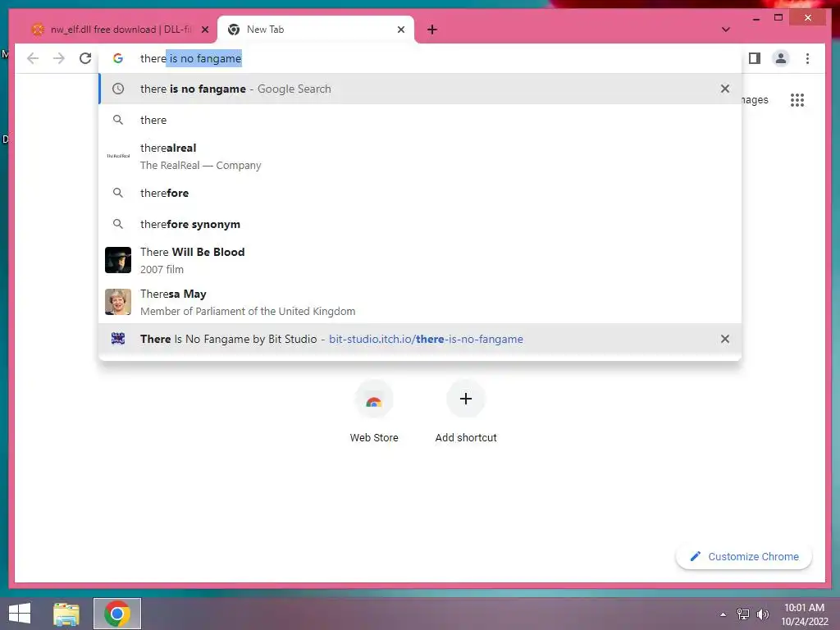Pick the 'therefore synonym' suggestion
Image resolution: width=840 pixels, height=630 pixels.
pos(420,224)
